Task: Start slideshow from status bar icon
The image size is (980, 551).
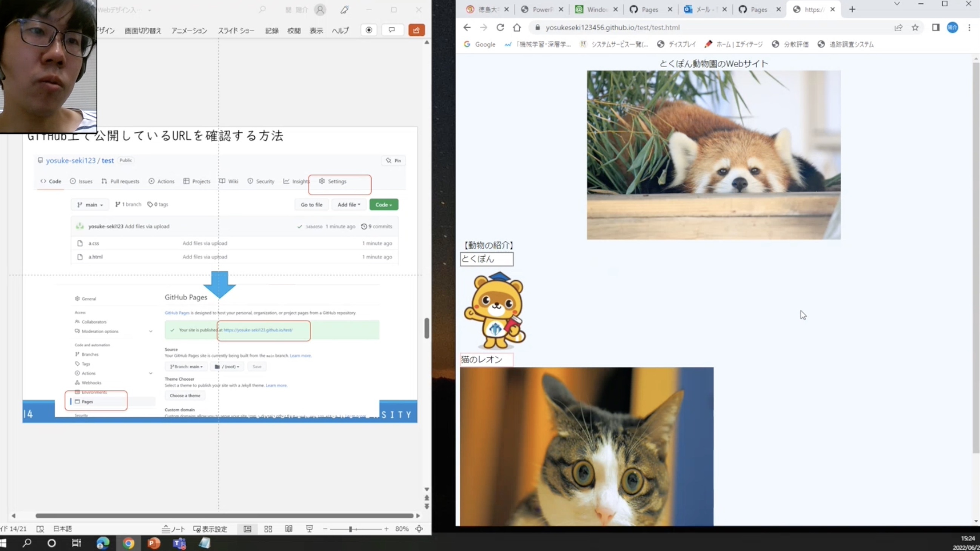Action: [x=309, y=529]
